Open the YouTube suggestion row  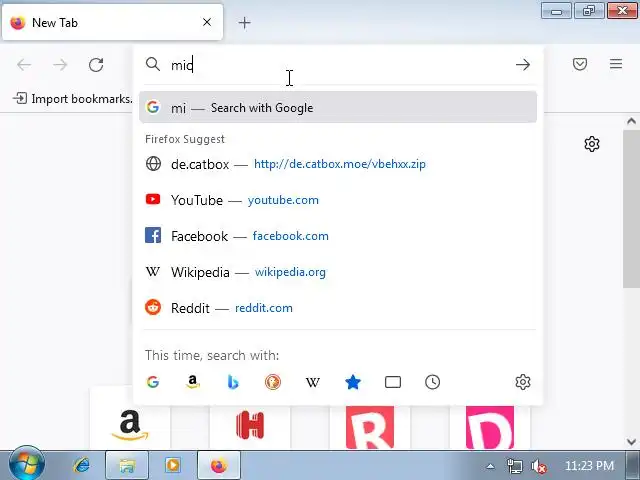[x=338, y=200]
